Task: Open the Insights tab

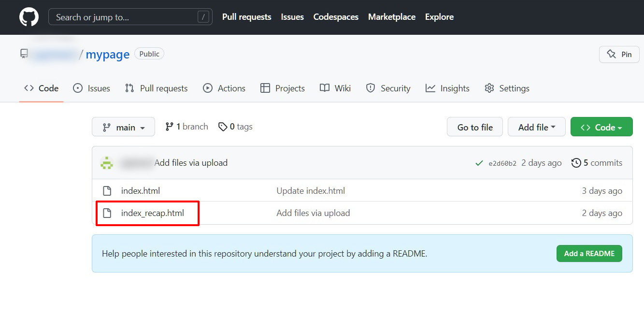Action: coord(447,88)
